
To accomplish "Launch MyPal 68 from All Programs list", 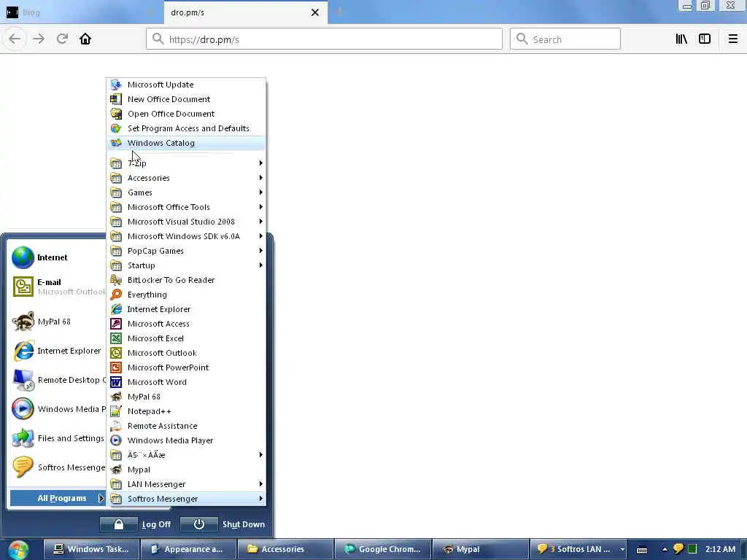I will pyautogui.click(x=186, y=397).
